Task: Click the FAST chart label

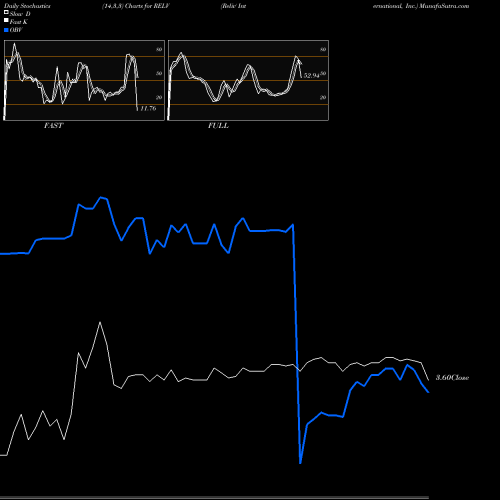Action: pos(53,126)
